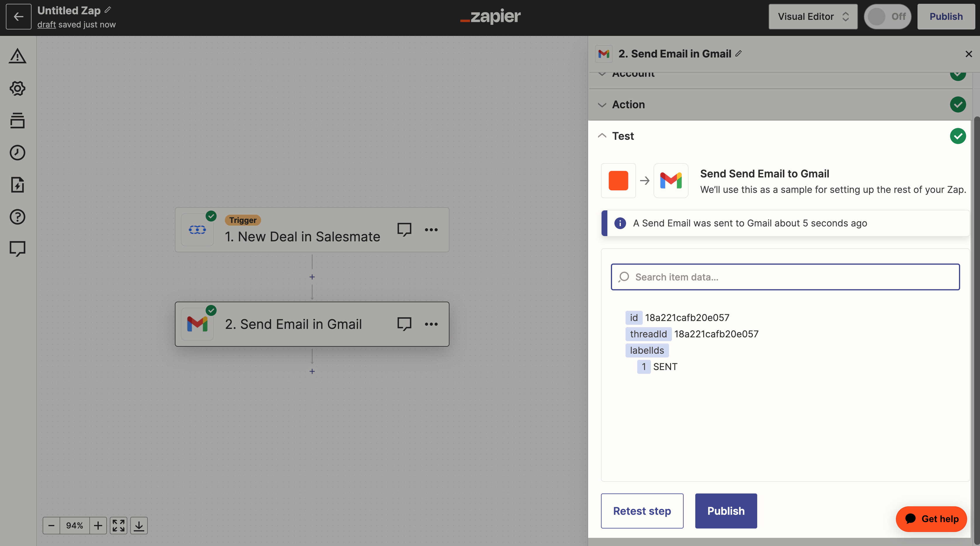Click the back arrow button
Screen dimensions: 980x546
pyautogui.click(x=18, y=16)
